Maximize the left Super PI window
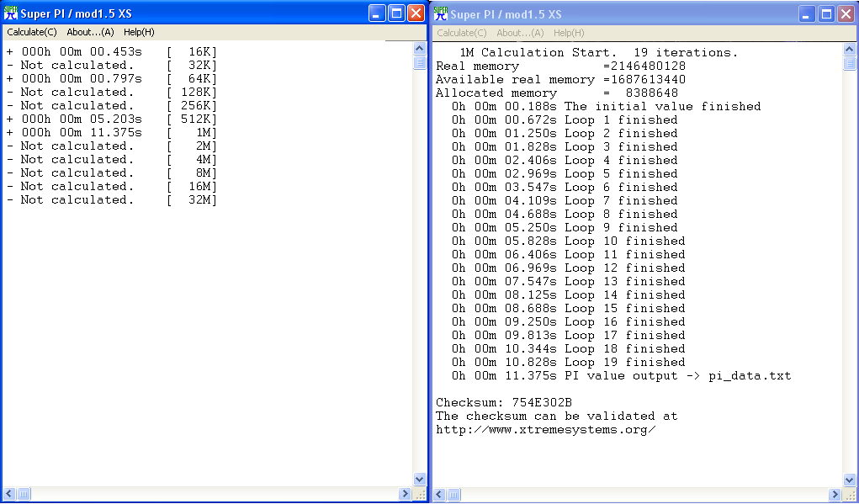859x504 pixels. click(396, 13)
